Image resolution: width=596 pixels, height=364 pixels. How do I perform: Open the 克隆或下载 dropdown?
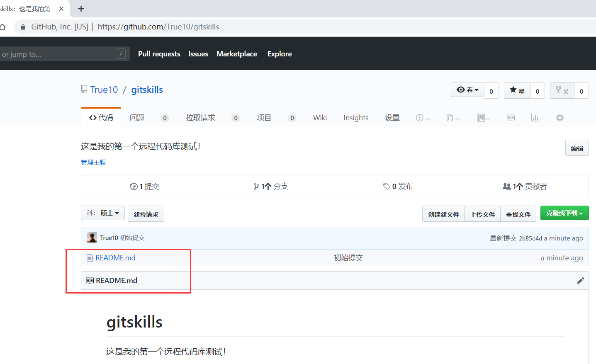(x=564, y=213)
